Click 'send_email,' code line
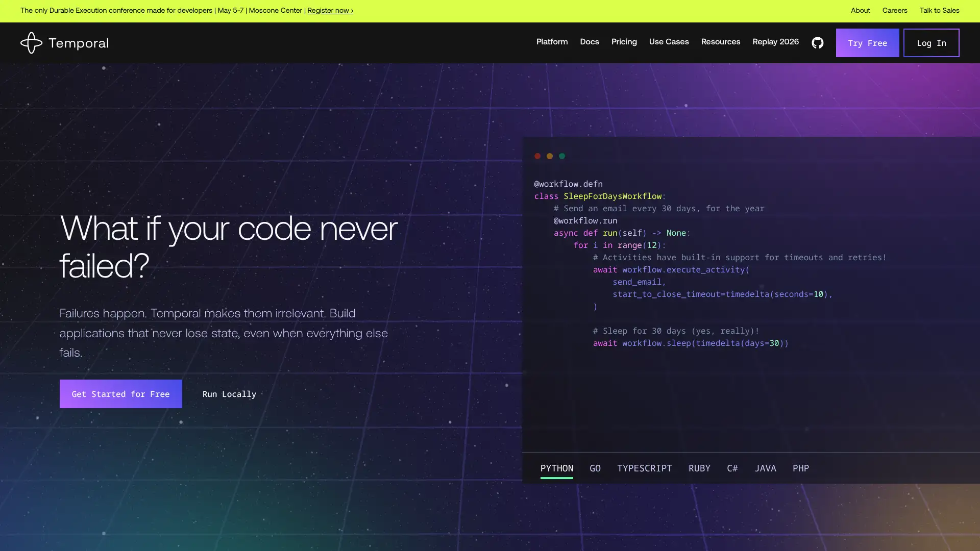980x551 pixels. point(639,282)
